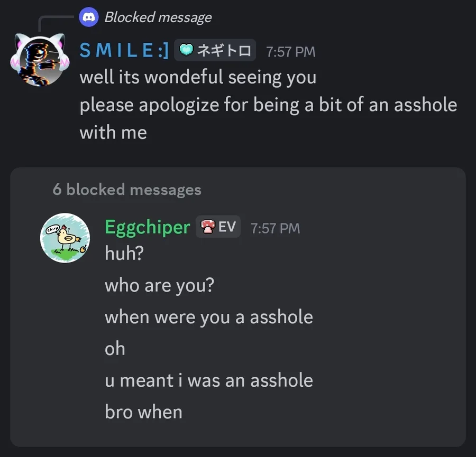
Task: Open the SMILE :] username profile
Action: 124,51
